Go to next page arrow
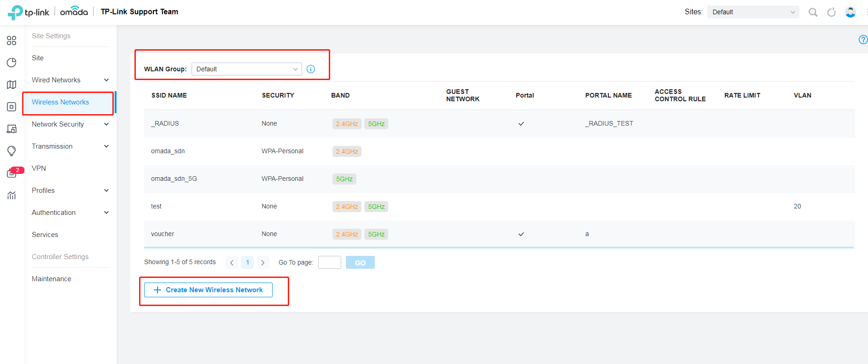This screenshot has width=868, height=364. click(263, 262)
